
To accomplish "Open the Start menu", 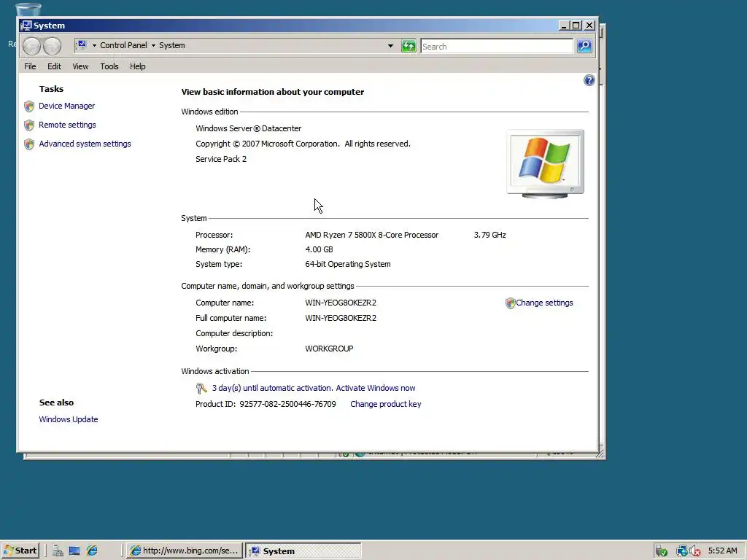I will click(20, 551).
